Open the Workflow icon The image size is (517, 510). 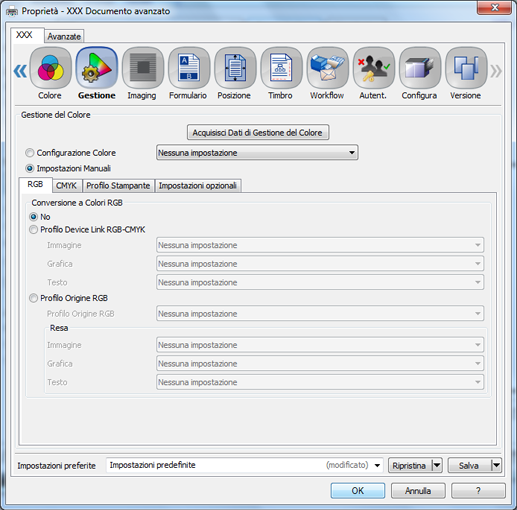click(x=327, y=68)
